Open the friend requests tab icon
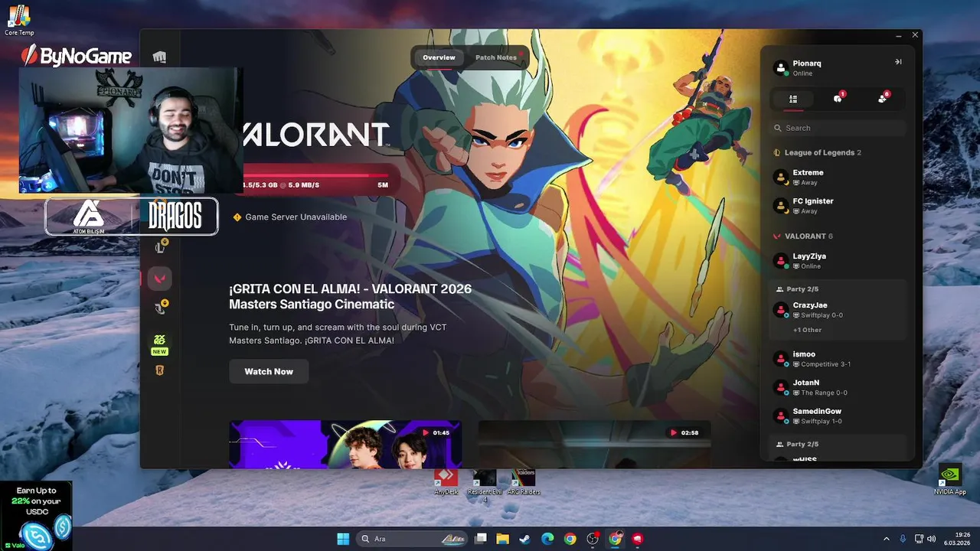 click(883, 99)
